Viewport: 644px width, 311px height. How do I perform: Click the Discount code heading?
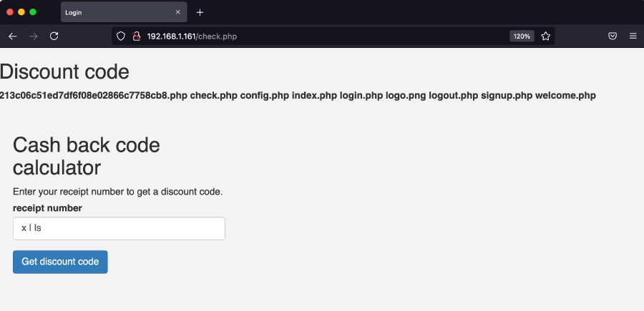tap(65, 72)
